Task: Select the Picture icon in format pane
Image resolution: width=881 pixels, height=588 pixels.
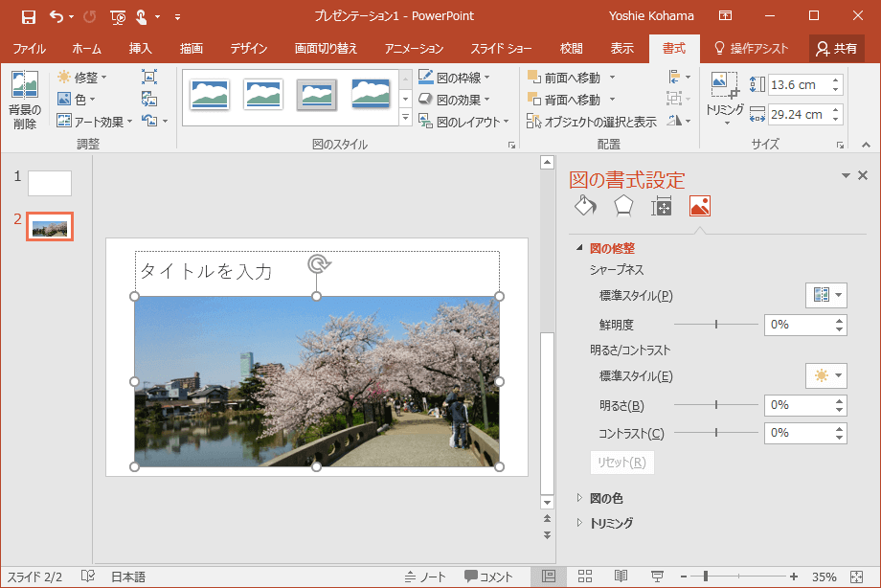Action: [x=700, y=207]
